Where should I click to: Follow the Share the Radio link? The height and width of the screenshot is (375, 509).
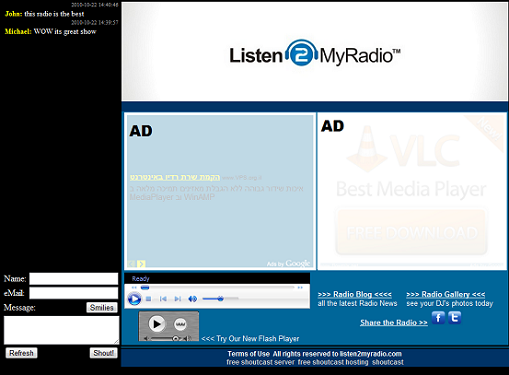click(394, 322)
